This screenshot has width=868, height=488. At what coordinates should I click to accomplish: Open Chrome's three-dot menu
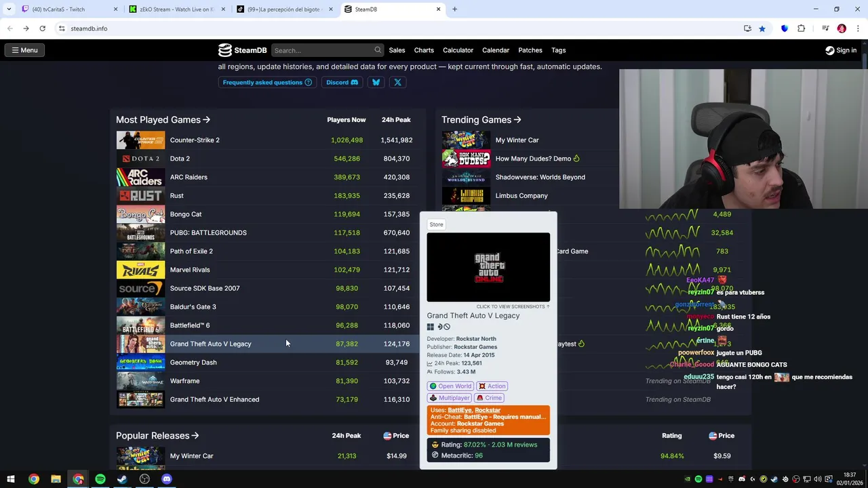[859, 28]
